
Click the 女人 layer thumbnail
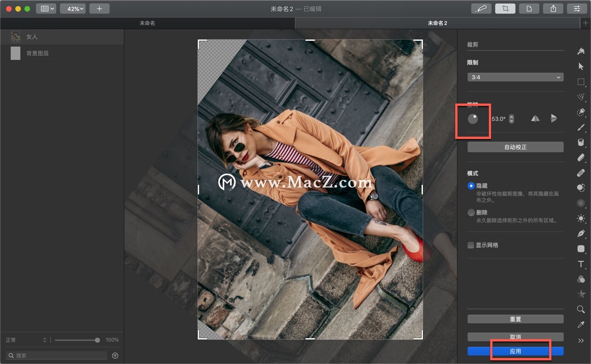click(x=16, y=36)
